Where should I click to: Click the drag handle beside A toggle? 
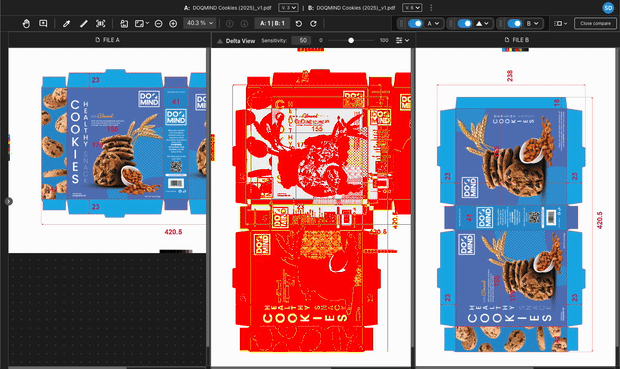[402, 23]
